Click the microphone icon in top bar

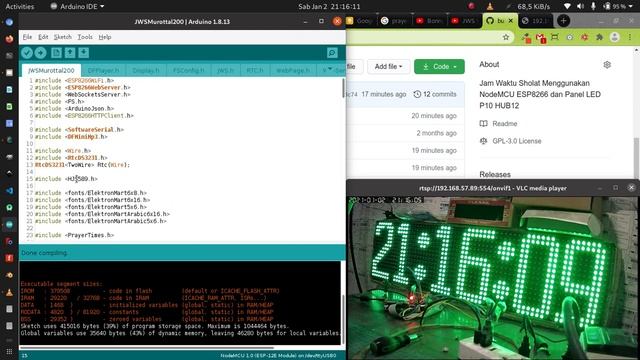pyautogui.click(x=593, y=7)
